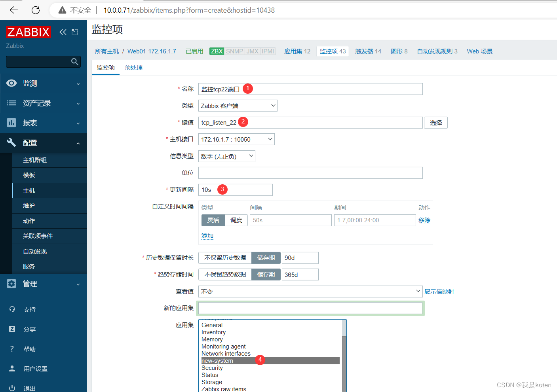Click the 报表 chart icon
Viewport: 557px width, 392px height.
pyautogui.click(x=11, y=123)
